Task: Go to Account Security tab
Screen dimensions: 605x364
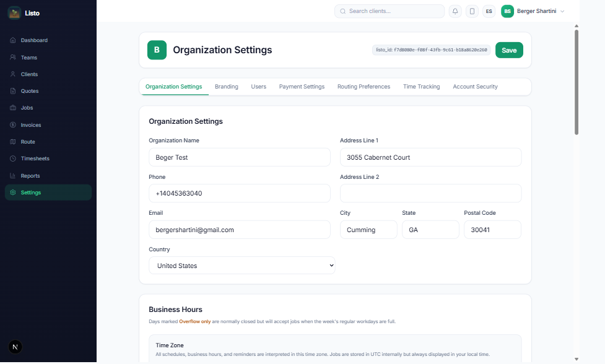Action: point(475,87)
